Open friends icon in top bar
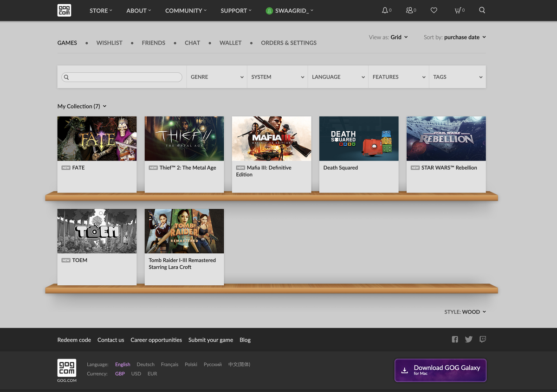The image size is (557, 392). (411, 10)
